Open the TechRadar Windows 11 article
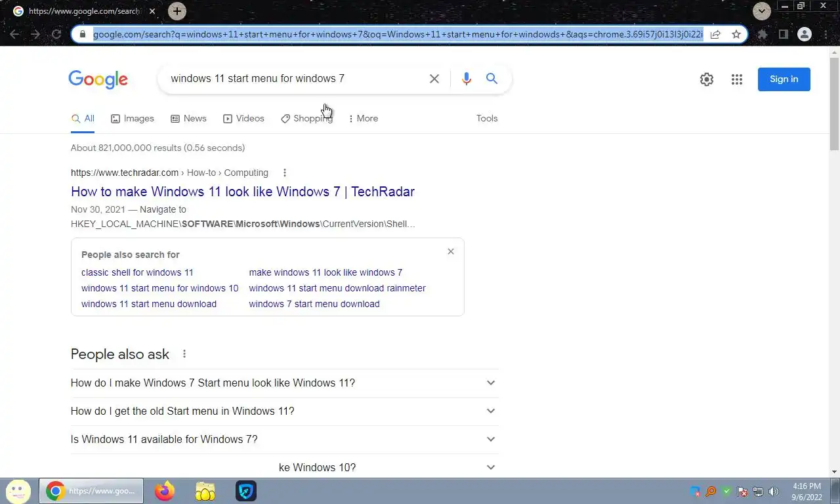 (243, 192)
